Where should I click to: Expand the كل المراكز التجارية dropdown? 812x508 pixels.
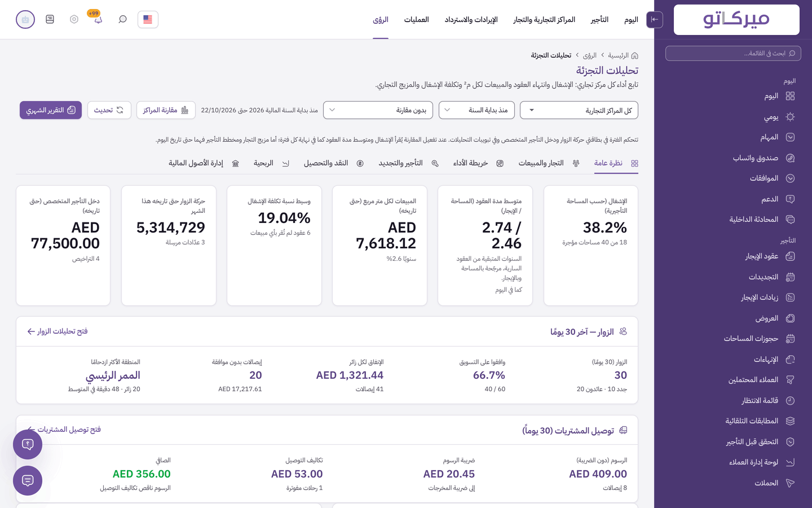tap(579, 110)
